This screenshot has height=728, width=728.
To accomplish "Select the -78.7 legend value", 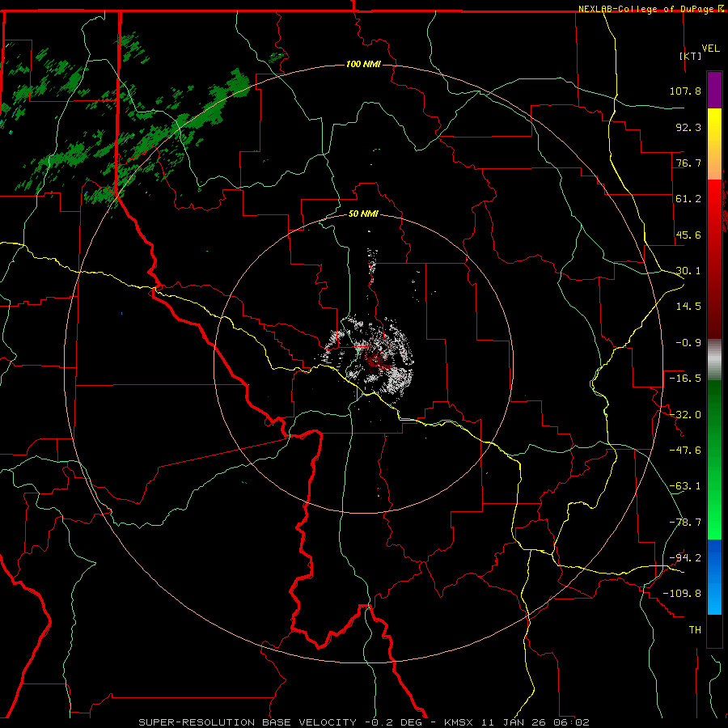I will click(x=685, y=523).
